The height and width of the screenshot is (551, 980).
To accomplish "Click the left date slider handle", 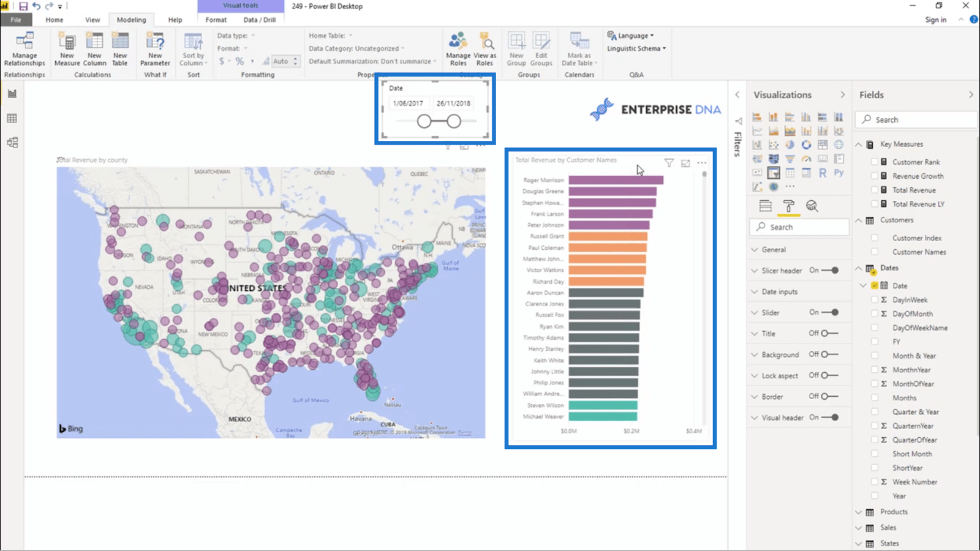I will click(x=424, y=121).
